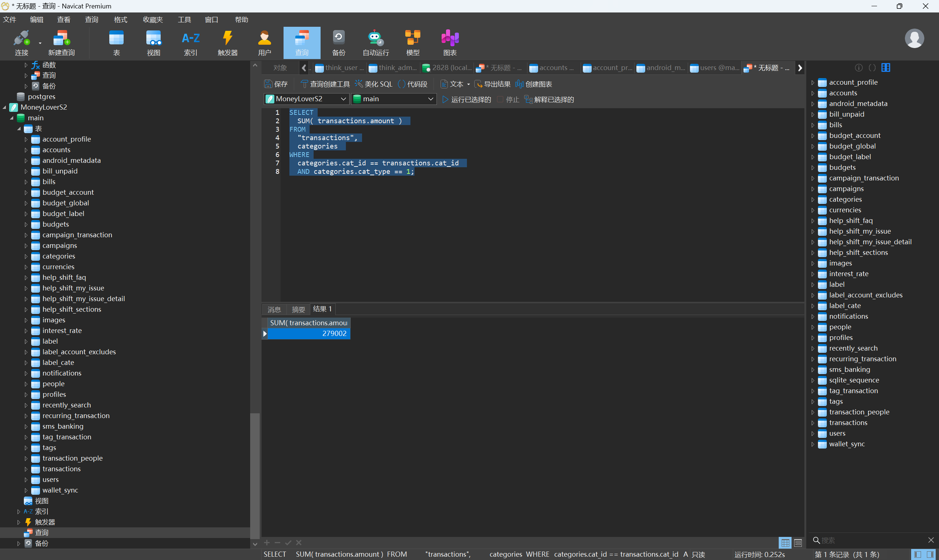This screenshot has height=560, width=939.
Task: Switch result to grid view
Action: click(x=785, y=543)
